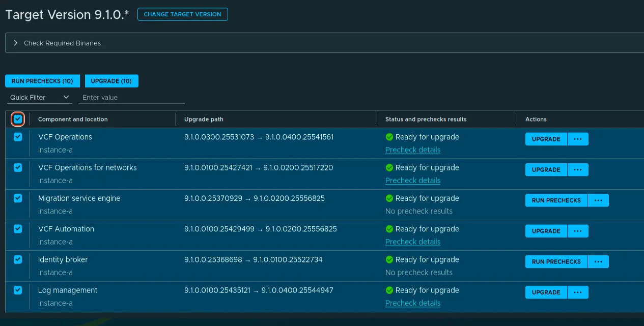Toggle the select-all checkbox in table header
The image size is (644, 326).
18,119
